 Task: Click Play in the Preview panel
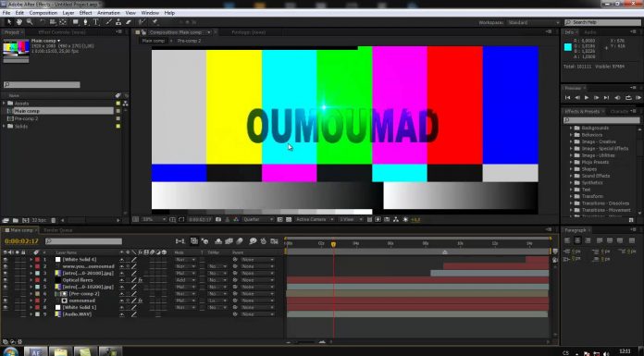click(x=587, y=98)
